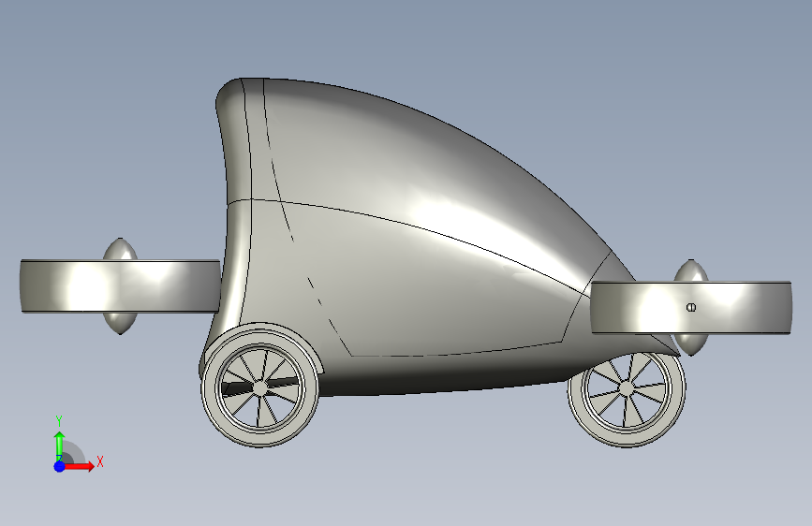Click the 'X' axis label text
Screen dimensions: 812x526
100,461
